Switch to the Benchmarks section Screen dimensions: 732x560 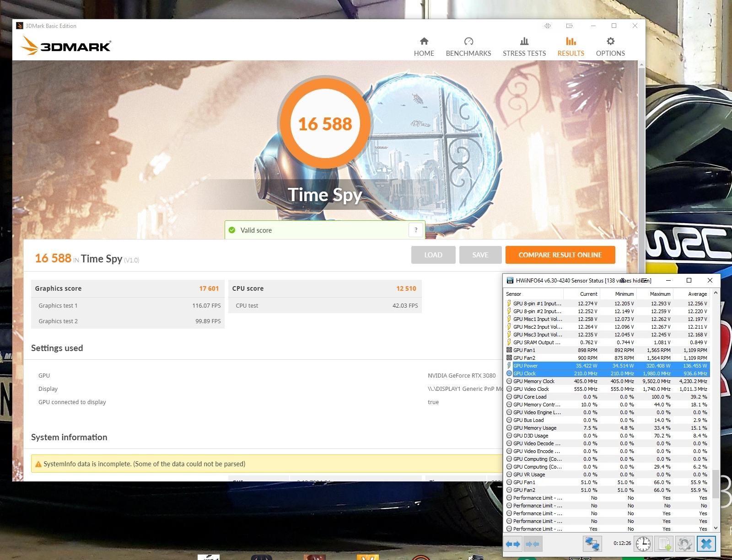click(x=468, y=47)
